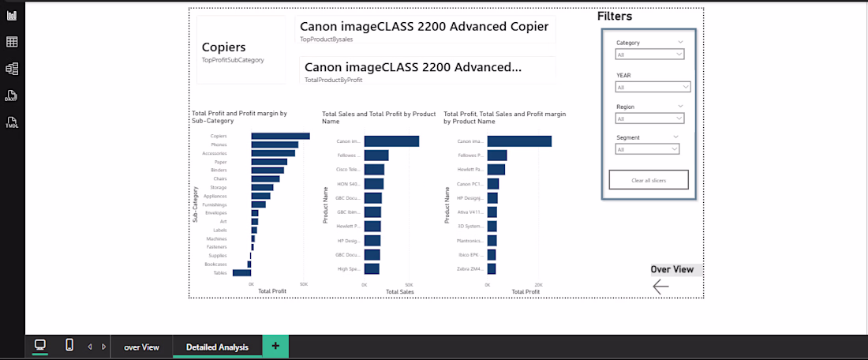Click 'Total Profit and Profit margin by Sub-Category' title
Image resolution: width=868 pixels, height=360 pixels.
click(239, 117)
